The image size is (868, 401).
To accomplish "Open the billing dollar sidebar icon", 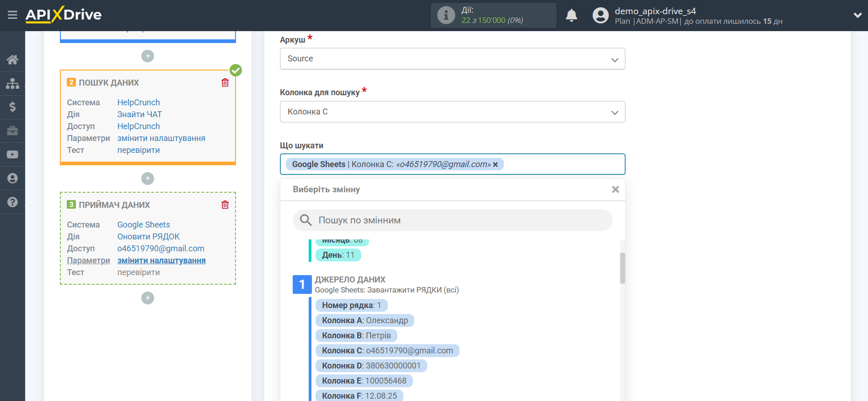I will [x=12, y=107].
